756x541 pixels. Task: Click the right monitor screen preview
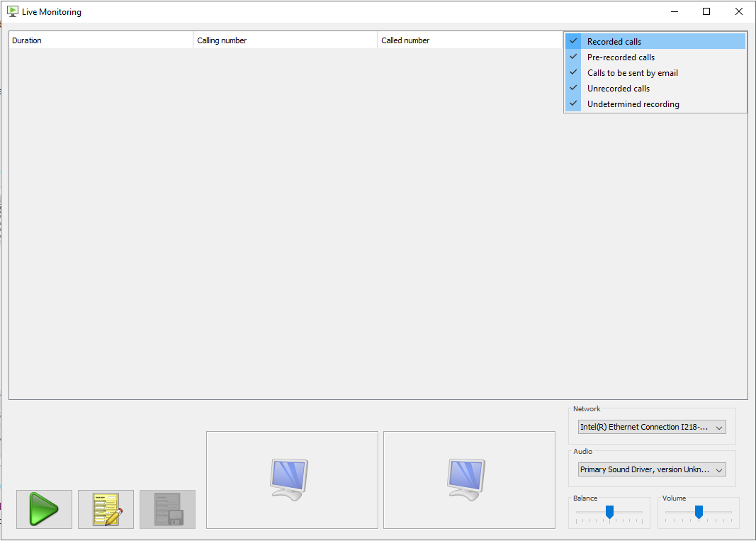click(468, 480)
